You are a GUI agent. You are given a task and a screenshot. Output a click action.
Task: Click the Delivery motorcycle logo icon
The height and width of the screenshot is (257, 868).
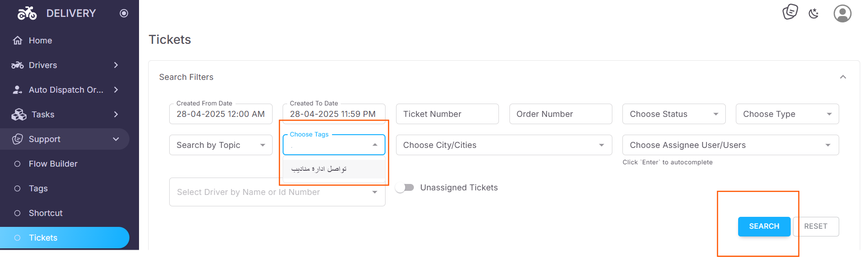27,13
